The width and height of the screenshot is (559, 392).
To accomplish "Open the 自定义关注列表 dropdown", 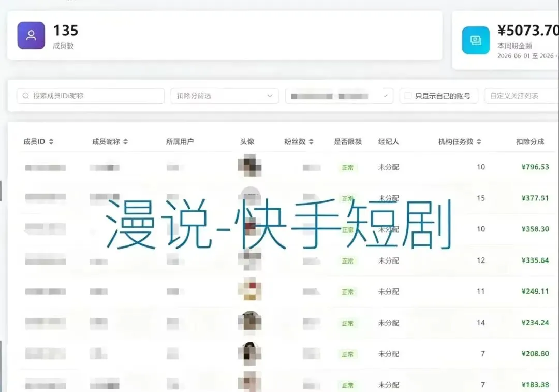I will coord(522,96).
